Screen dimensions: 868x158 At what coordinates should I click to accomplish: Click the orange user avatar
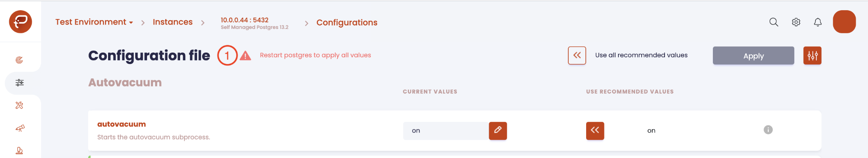click(x=844, y=22)
